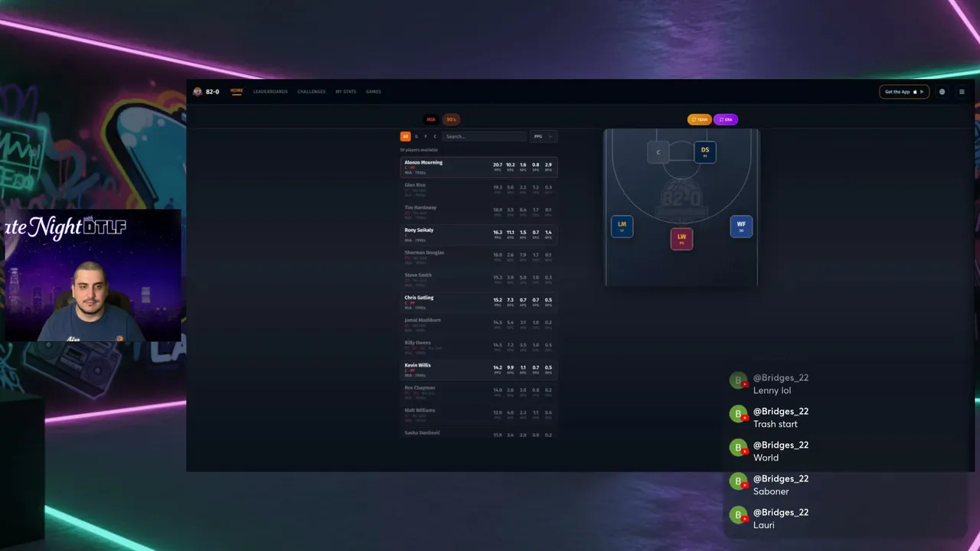Choose Kevin Willis from the list
Image resolution: width=980 pixels, height=551 pixels.
click(x=479, y=370)
